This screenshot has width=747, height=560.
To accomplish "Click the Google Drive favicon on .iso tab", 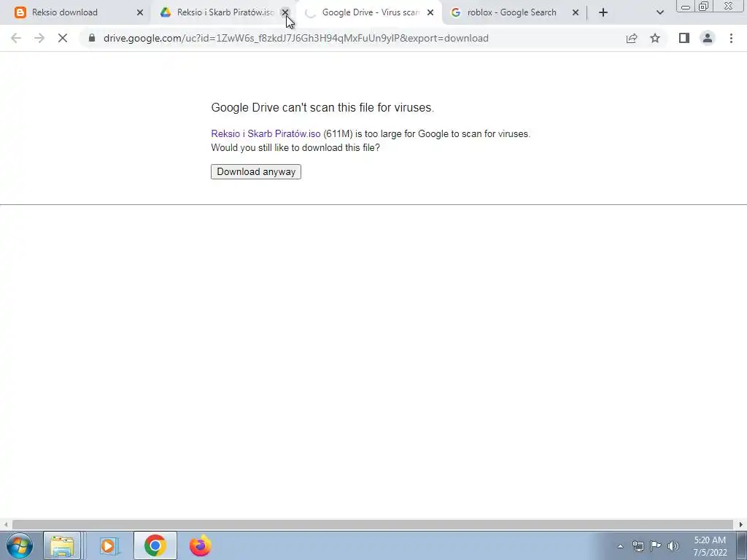I will pyautogui.click(x=166, y=12).
